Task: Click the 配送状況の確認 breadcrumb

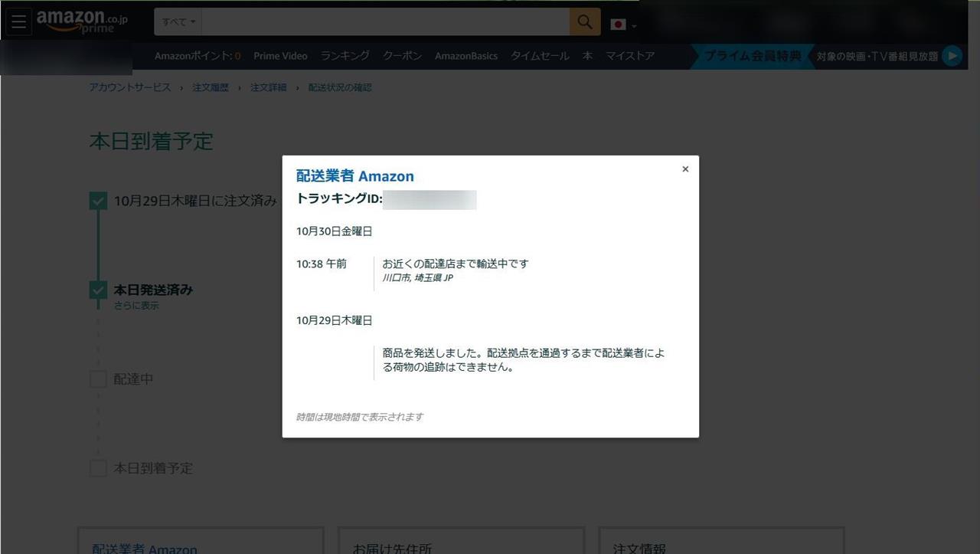Action: (340, 87)
